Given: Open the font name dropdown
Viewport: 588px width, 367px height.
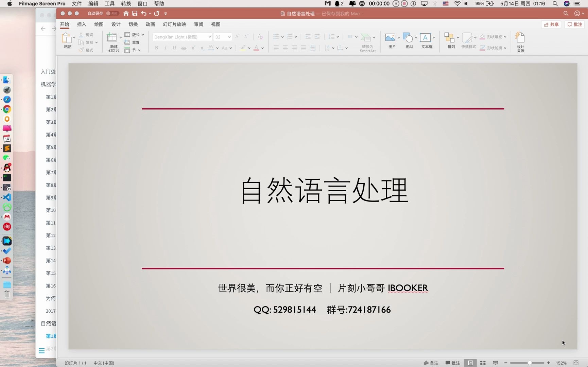Looking at the screenshot, I should pos(210,37).
